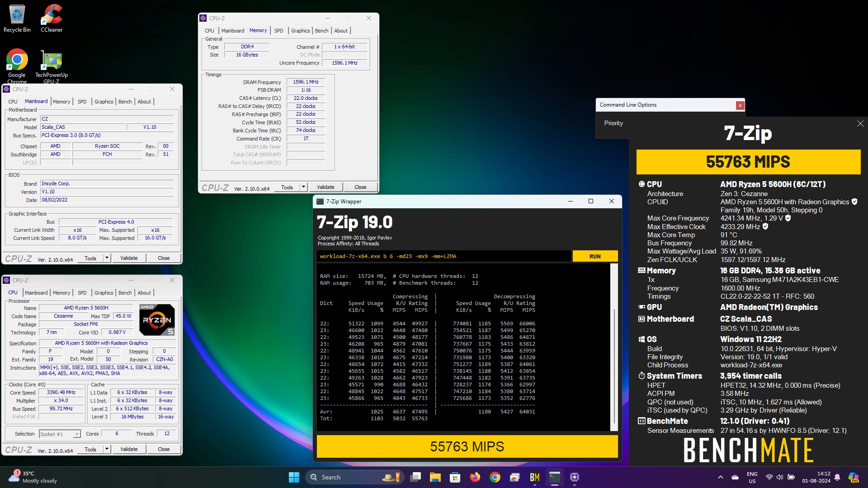
Task: Open Chrome from the taskbar
Action: 495,477
